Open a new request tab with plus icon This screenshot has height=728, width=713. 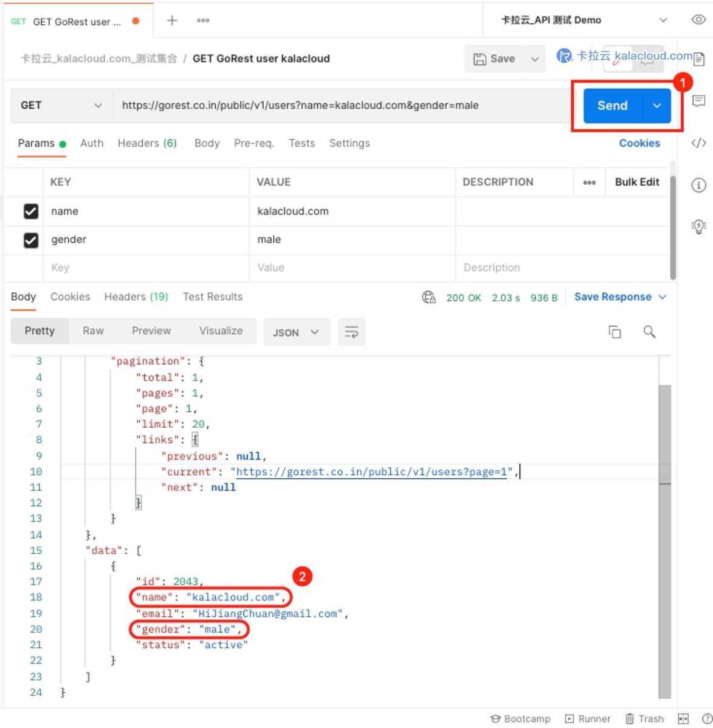coord(172,21)
